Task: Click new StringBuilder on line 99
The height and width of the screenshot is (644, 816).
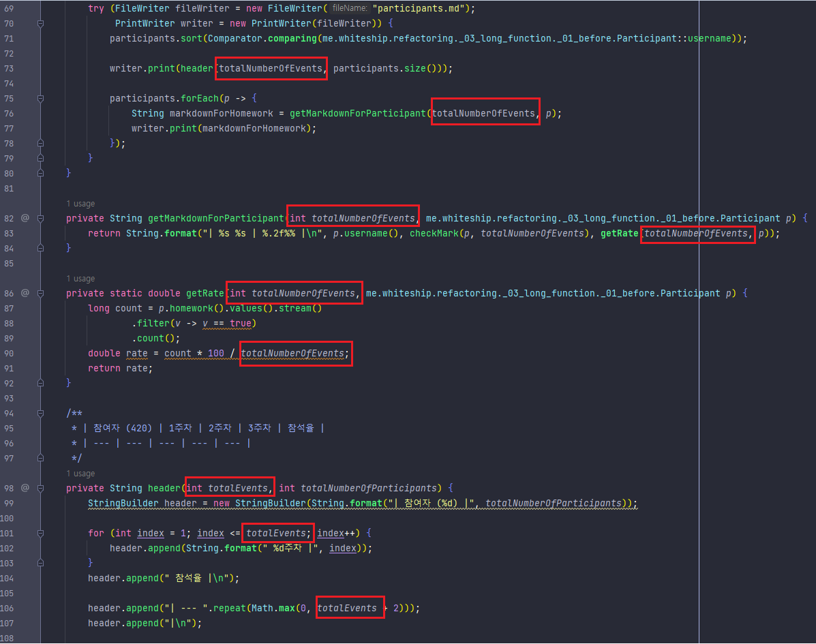Action: (x=260, y=503)
